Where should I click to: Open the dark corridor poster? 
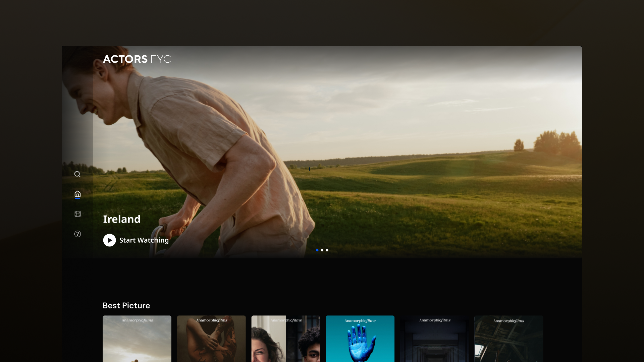[434, 339]
